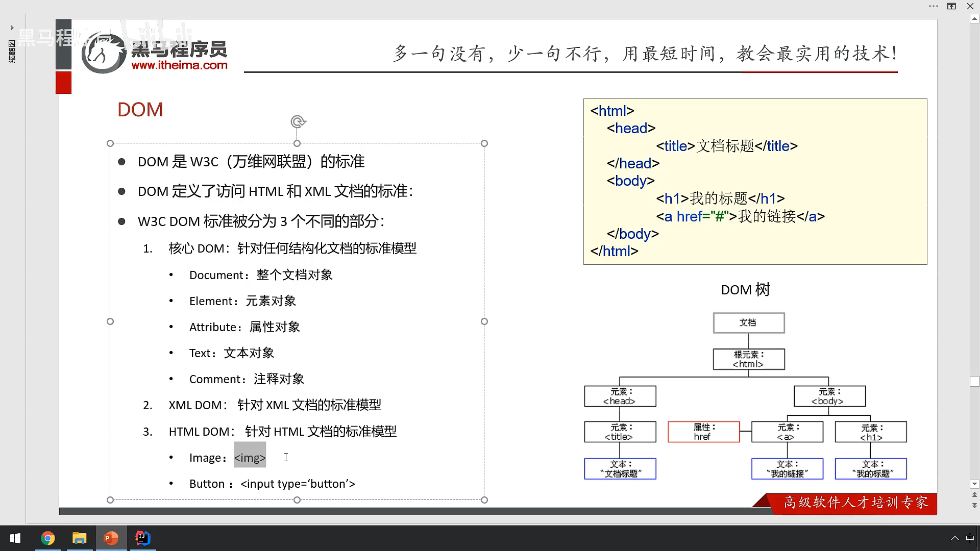
Task: Click the vertical 缩略图 thumbnails label
Action: (12, 52)
